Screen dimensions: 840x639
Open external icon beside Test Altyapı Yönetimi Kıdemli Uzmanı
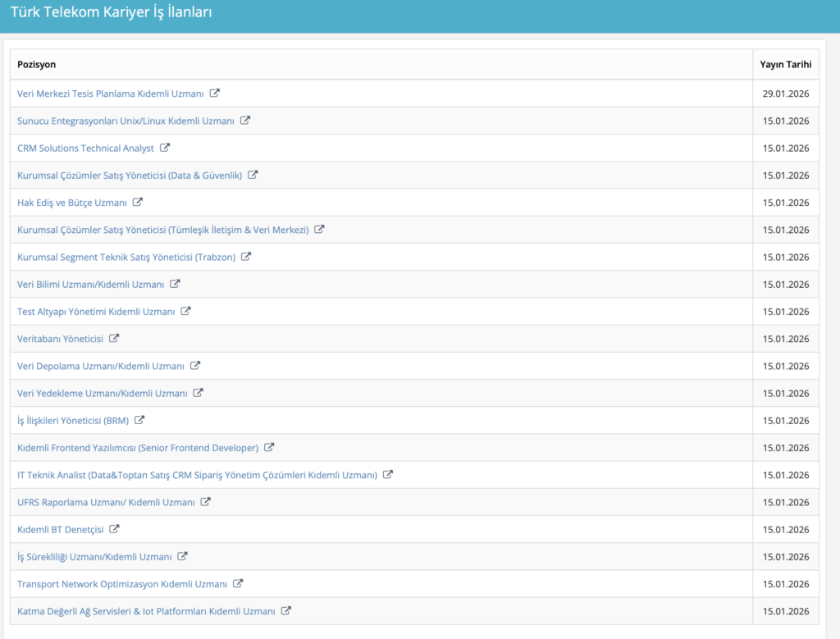pyautogui.click(x=186, y=311)
